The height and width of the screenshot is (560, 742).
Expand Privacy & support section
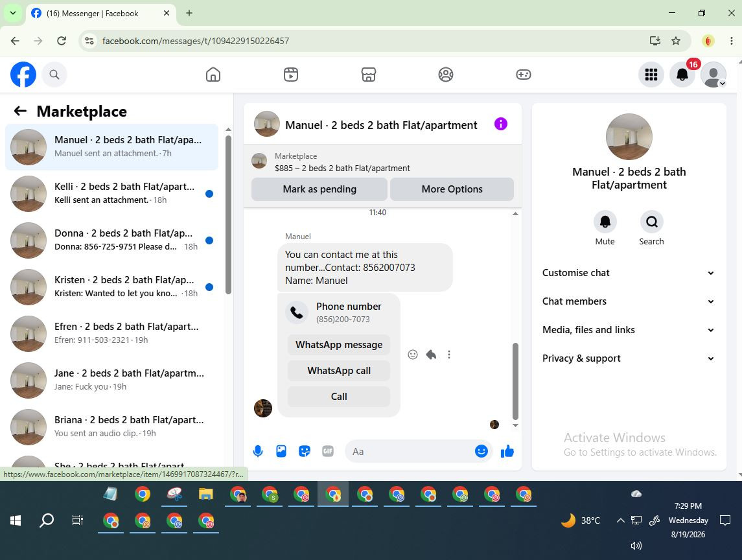click(x=629, y=358)
